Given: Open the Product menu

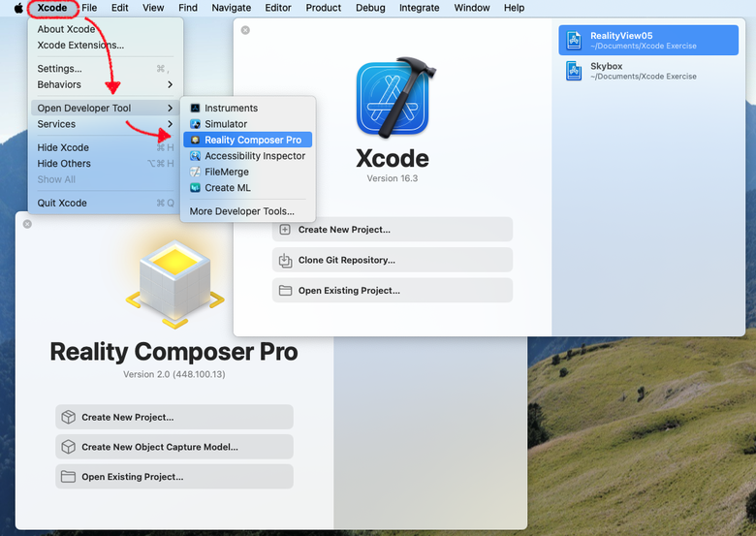Looking at the screenshot, I should pyautogui.click(x=324, y=8).
